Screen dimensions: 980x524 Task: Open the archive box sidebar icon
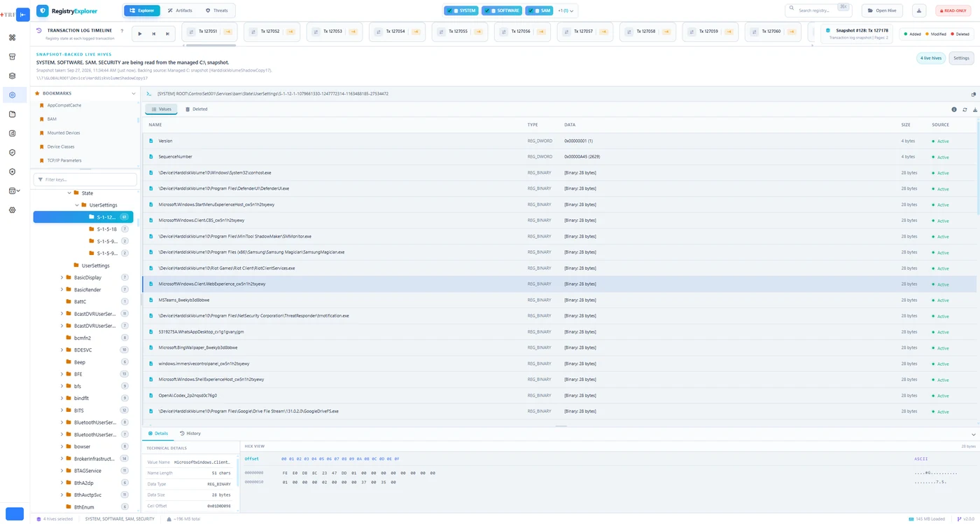(x=12, y=56)
